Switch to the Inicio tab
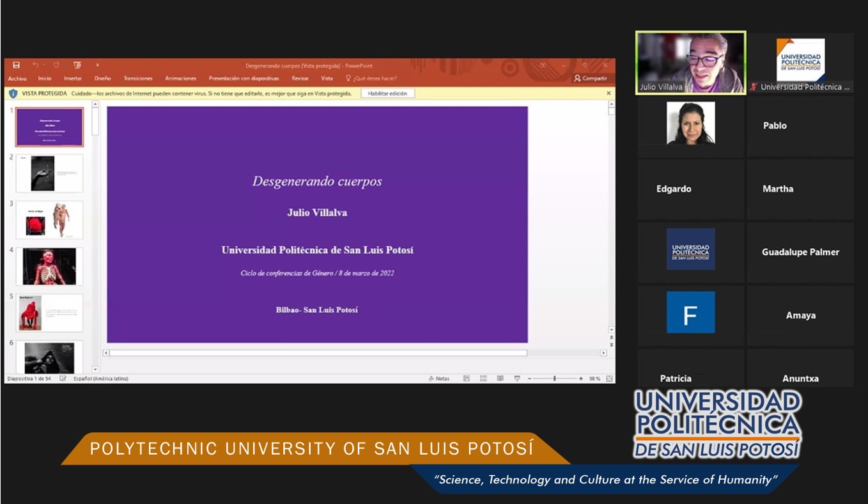 (44, 79)
